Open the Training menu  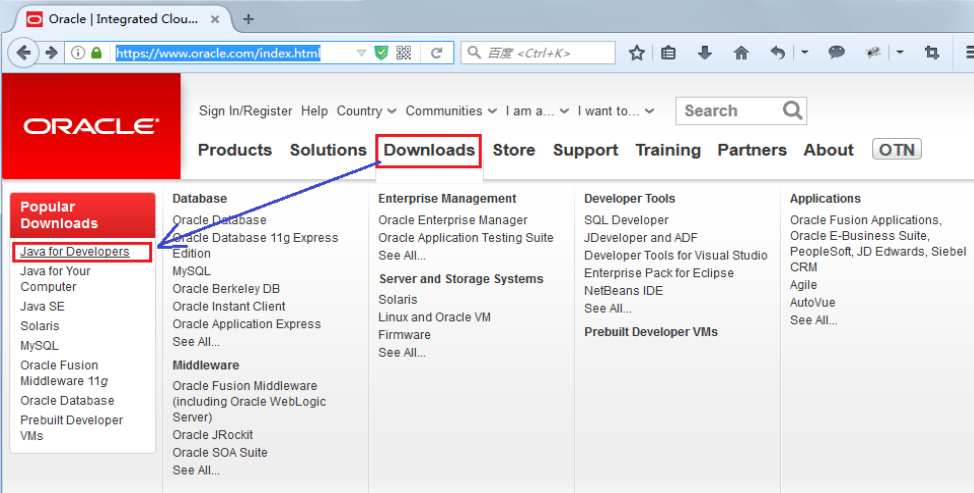click(668, 150)
